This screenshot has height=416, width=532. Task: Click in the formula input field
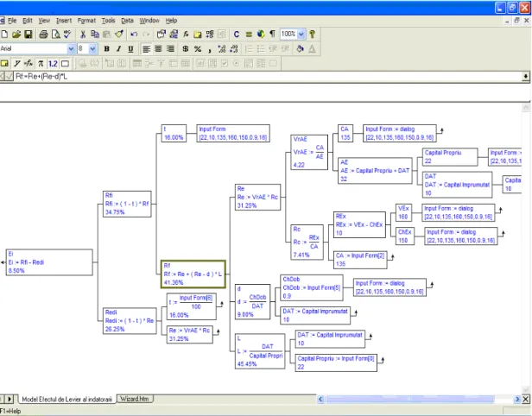click(268, 77)
